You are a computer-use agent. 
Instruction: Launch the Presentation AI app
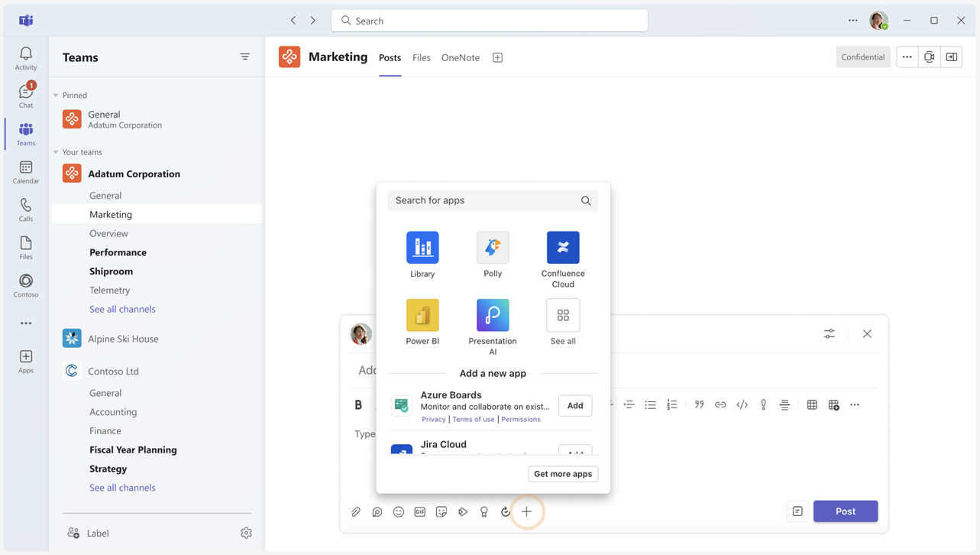click(x=493, y=316)
